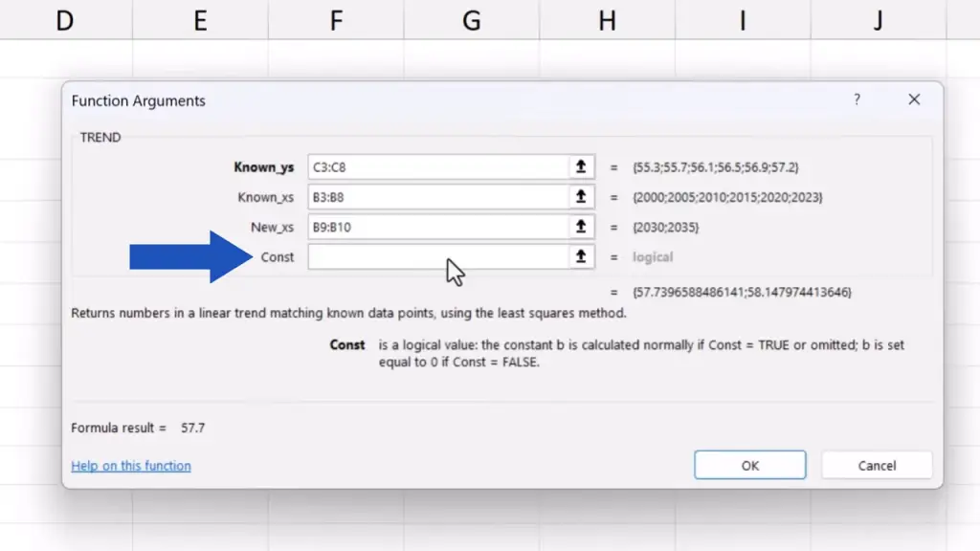Click the range selector icon beside Known_xs
Screen dimensions: 980x551
[580, 197]
